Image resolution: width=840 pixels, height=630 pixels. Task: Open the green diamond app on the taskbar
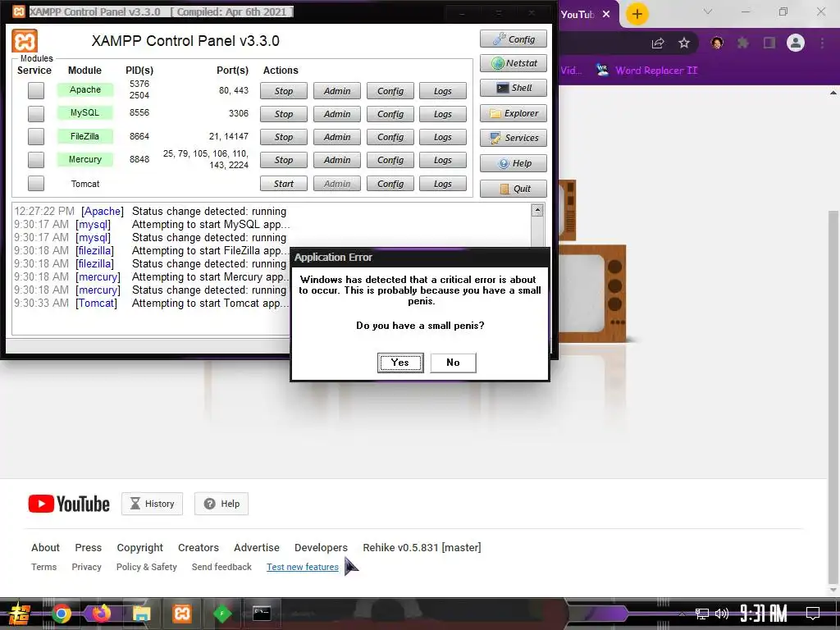(221, 614)
